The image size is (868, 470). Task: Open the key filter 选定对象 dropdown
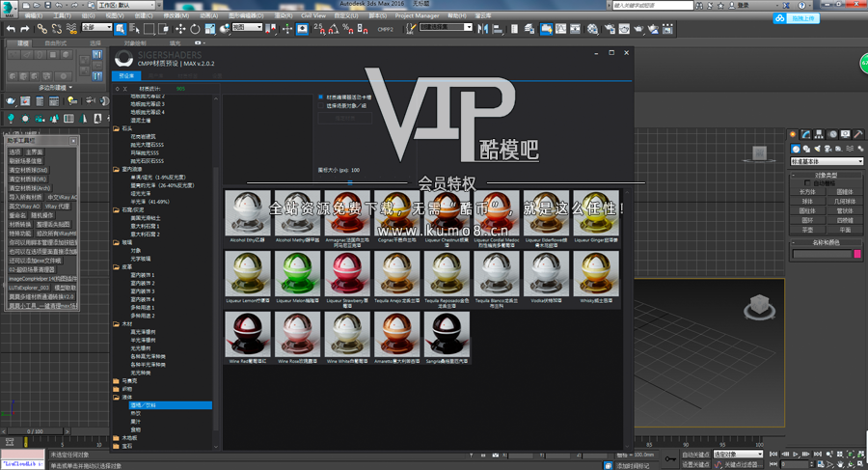(x=738, y=455)
